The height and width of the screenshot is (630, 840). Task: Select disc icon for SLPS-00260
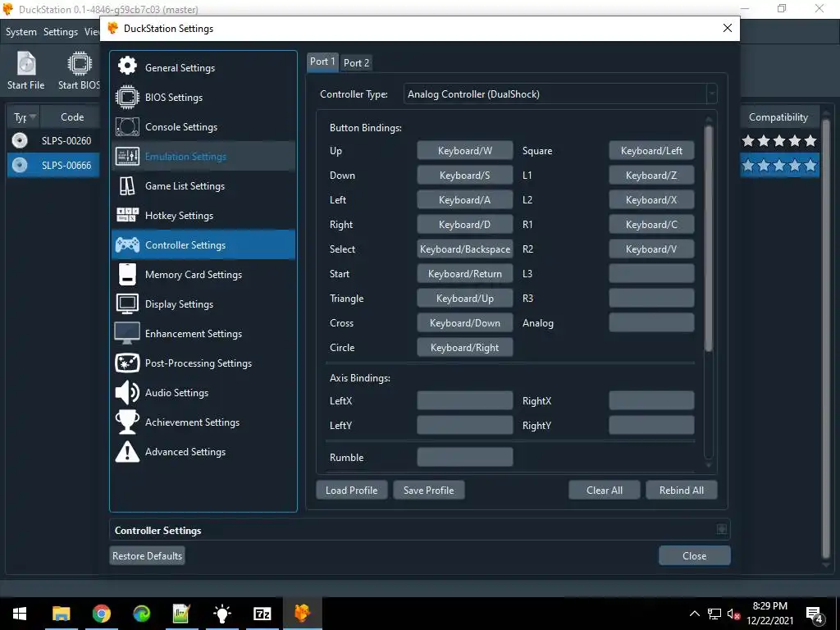click(20, 140)
